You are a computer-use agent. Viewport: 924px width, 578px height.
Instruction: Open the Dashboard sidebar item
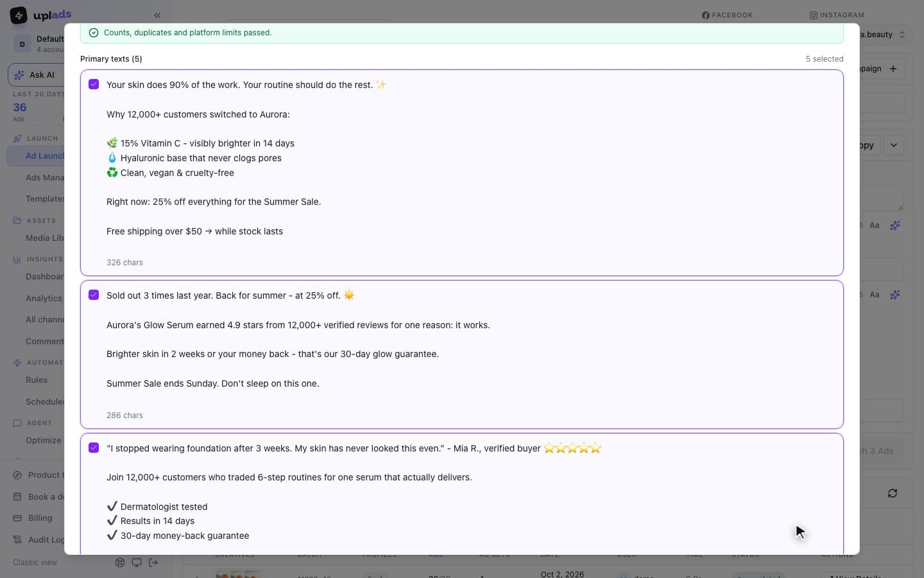pos(45,277)
